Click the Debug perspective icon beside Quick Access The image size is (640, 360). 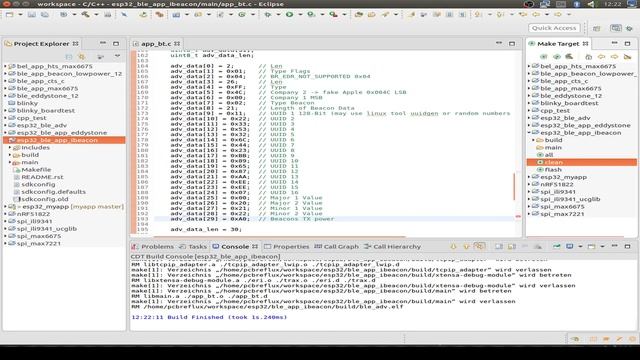(630, 28)
